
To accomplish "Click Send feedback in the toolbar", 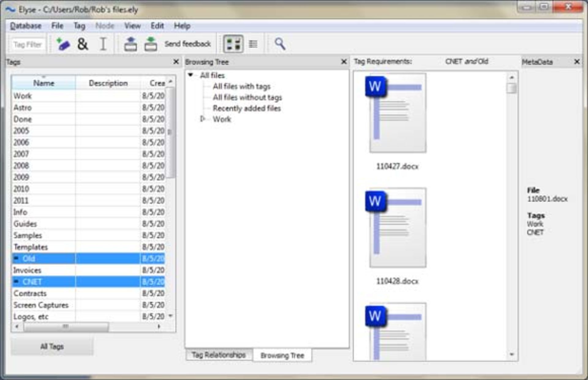I will tap(188, 44).
